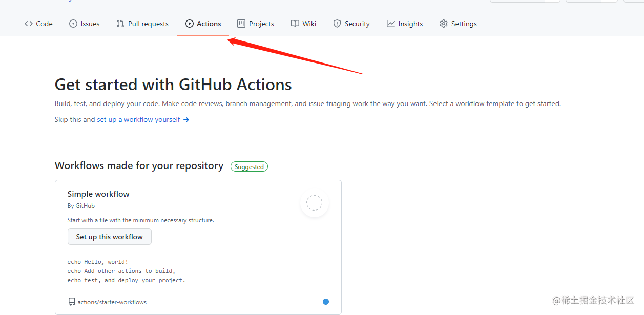This screenshot has width=644, height=315.
Task: Click the By GitHub author text
Action: click(x=81, y=206)
